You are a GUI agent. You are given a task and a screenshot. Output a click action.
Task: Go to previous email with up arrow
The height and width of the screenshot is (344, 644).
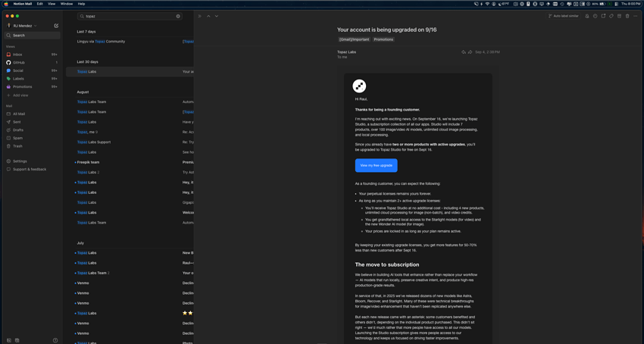pos(208,16)
